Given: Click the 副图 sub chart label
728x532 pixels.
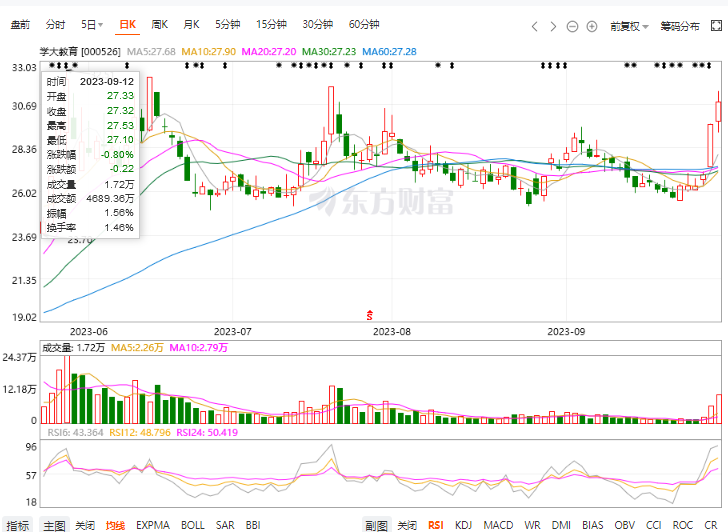Looking at the screenshot, I should click(377, 525).
